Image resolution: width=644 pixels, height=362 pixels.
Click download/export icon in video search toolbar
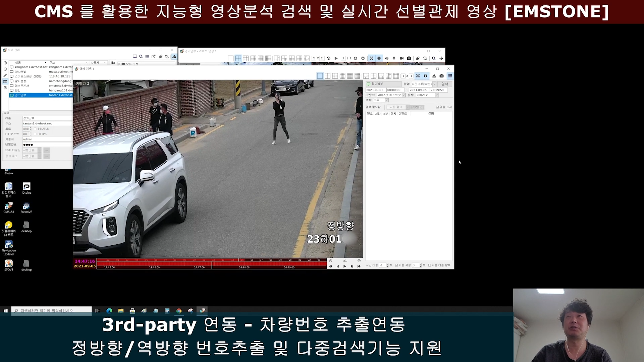coord(434,76)
